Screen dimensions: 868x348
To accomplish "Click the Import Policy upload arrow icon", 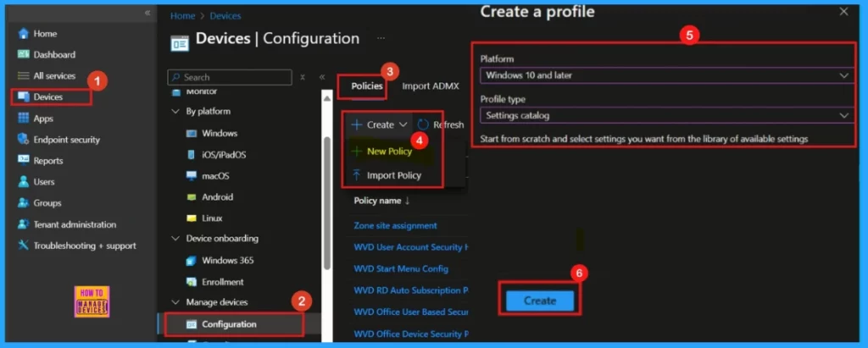I will [357, 175].
